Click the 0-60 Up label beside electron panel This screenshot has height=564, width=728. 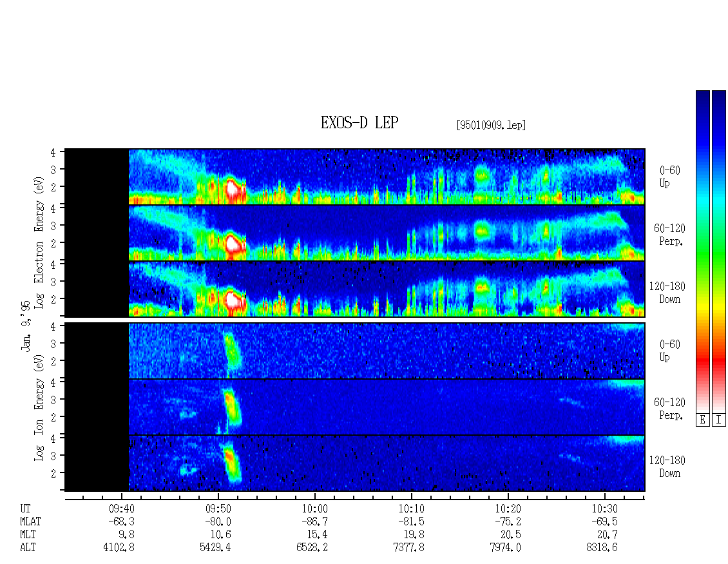(669, 177)
